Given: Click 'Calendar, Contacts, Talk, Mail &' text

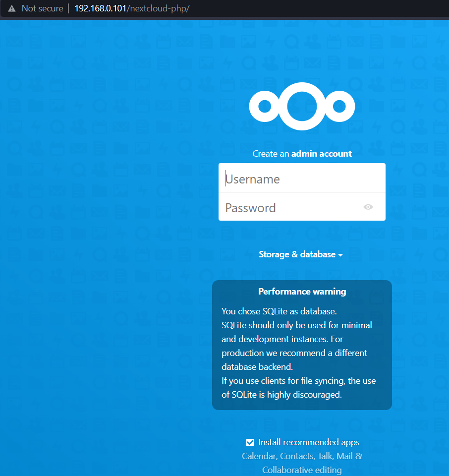Looking at the screenshot, I should tap(302, 456).
